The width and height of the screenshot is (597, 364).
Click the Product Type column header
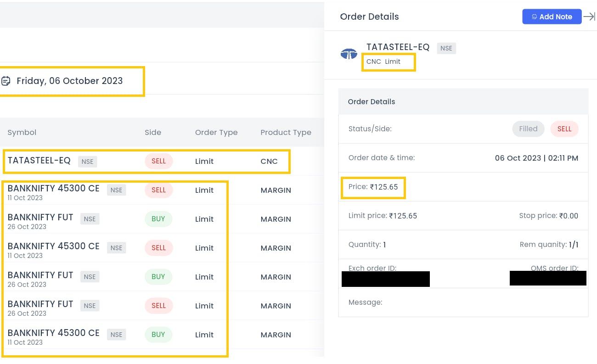[x=286, y=132]
